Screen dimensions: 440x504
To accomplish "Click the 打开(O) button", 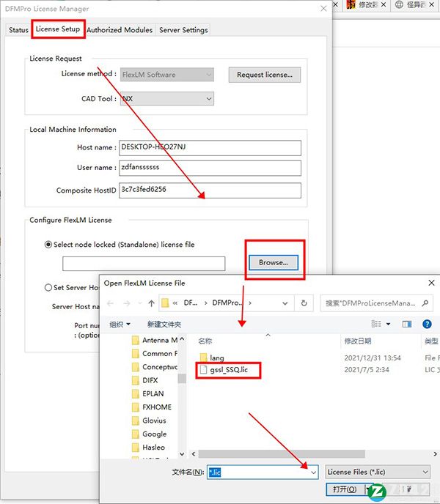I will click(345, 489).
